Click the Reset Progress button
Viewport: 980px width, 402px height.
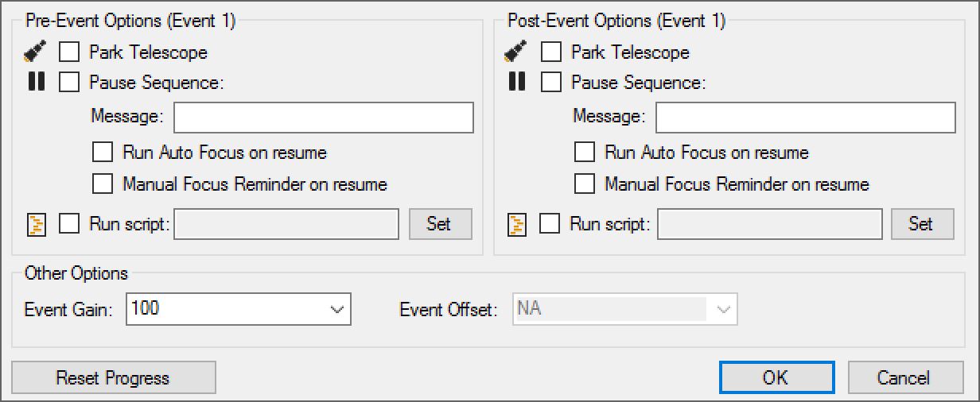[113, 377]
